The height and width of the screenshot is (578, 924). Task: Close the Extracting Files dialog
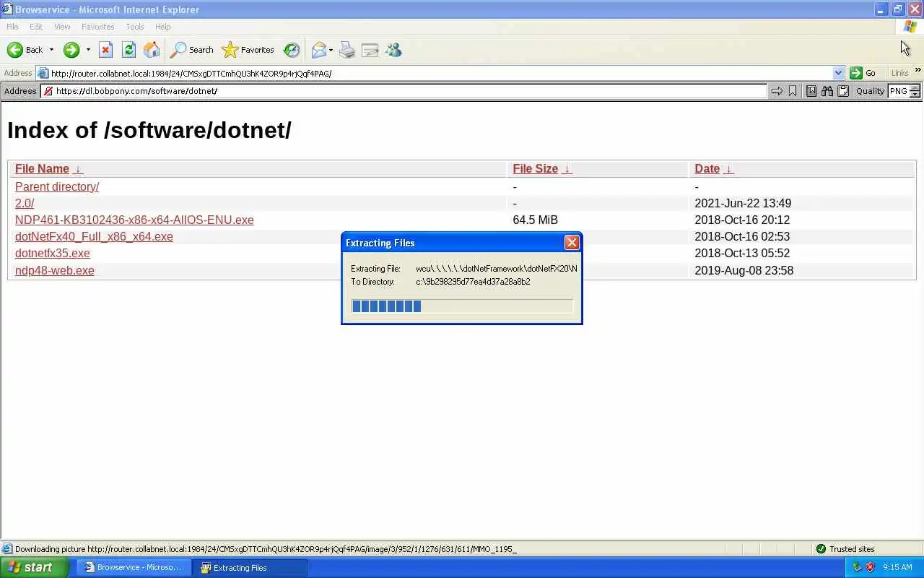pos(572,243)
